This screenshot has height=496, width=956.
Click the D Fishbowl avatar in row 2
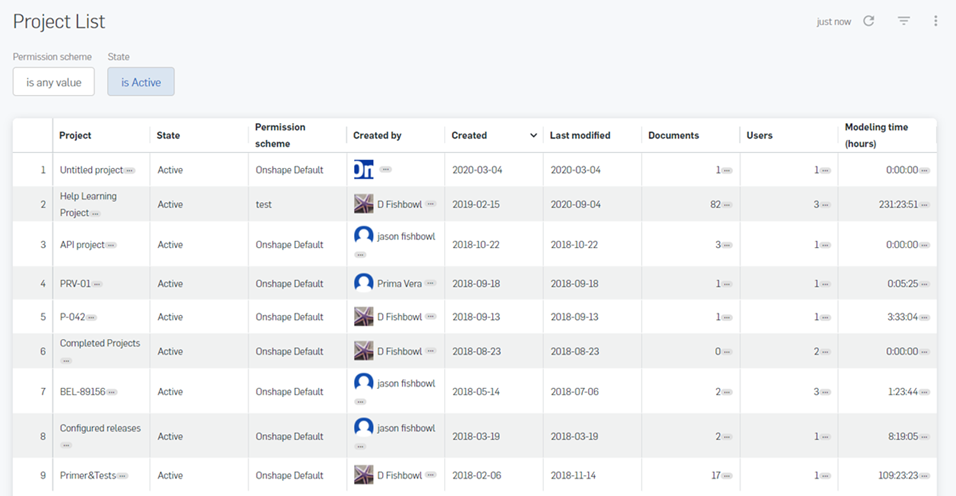(x=364, y=204)
